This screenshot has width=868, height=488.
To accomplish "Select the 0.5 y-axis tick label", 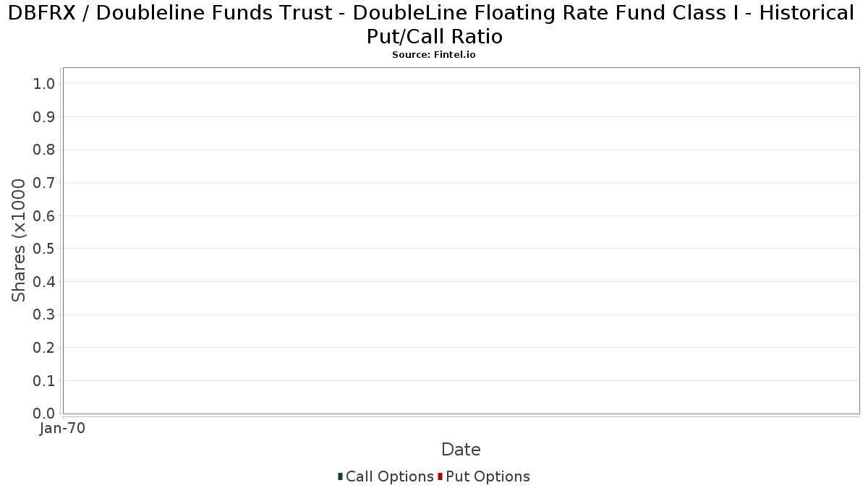I will tap(44, 249).
